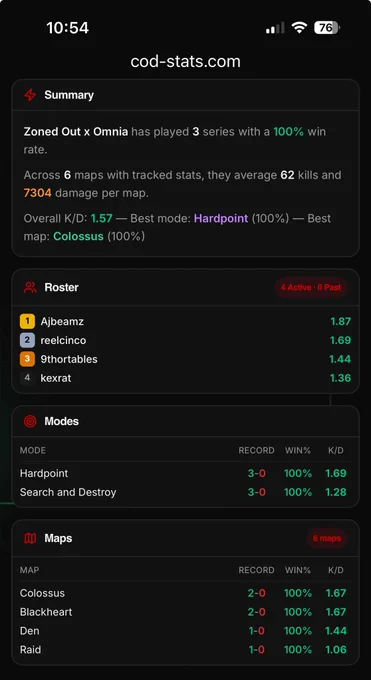
Task: Select the Blackheart map row
Action: (x=185, y=612)
